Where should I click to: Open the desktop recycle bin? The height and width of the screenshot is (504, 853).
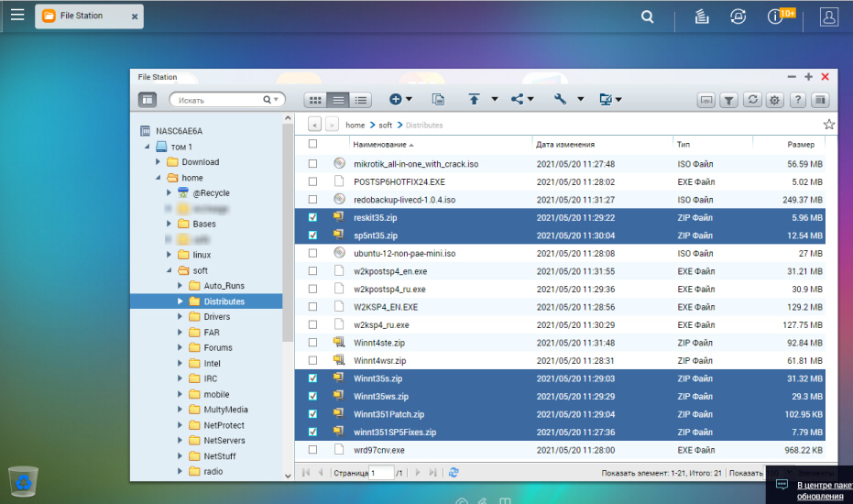tap(24, 481)
